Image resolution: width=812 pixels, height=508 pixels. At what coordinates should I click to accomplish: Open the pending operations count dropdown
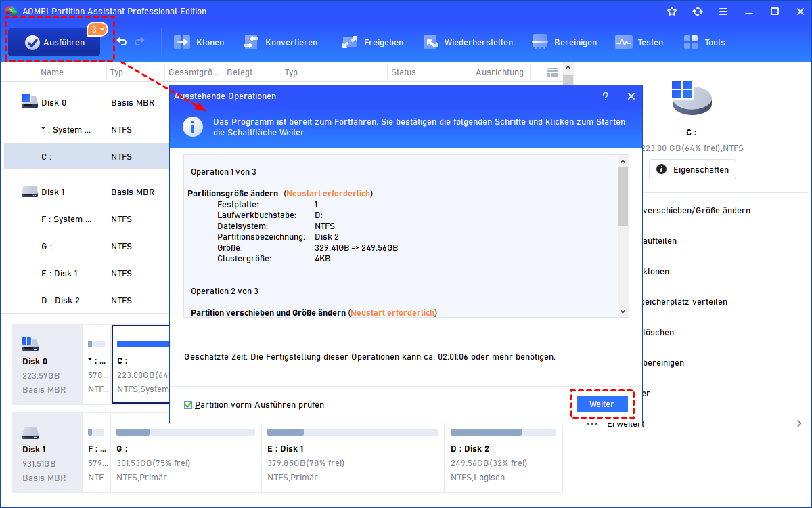pos(96,30)
